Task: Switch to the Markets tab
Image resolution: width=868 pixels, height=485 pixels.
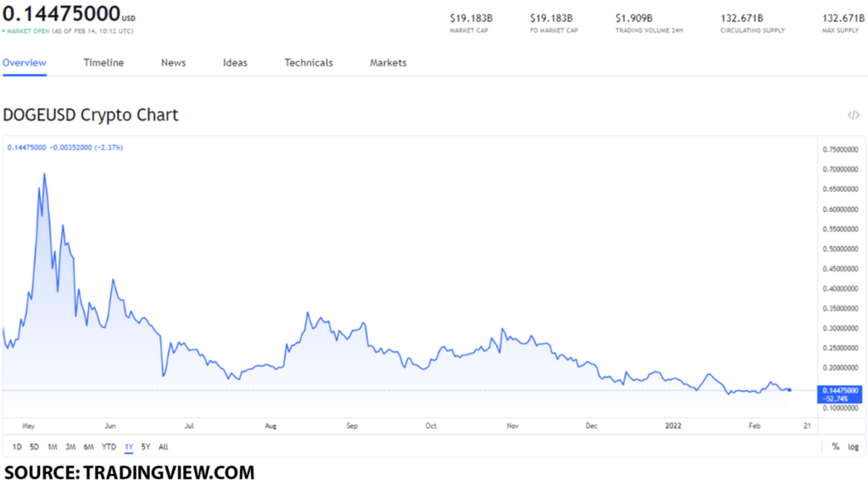Action: pyautogui.click(x=388, y=63)
